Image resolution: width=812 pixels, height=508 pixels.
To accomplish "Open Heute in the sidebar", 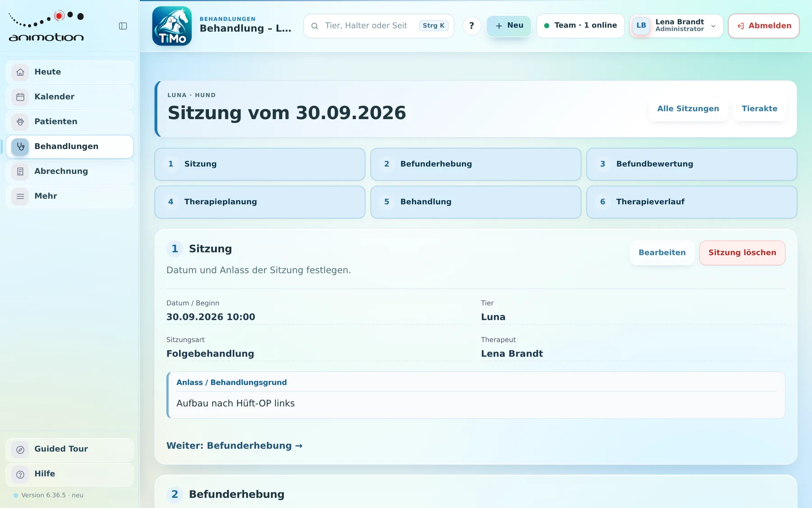I will [69, 72].
